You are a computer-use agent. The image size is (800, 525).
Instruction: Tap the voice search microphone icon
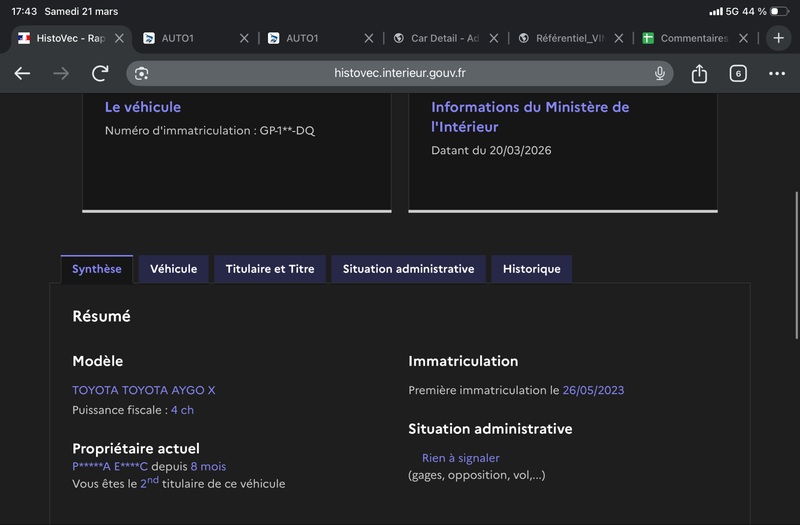click(660, 74)
